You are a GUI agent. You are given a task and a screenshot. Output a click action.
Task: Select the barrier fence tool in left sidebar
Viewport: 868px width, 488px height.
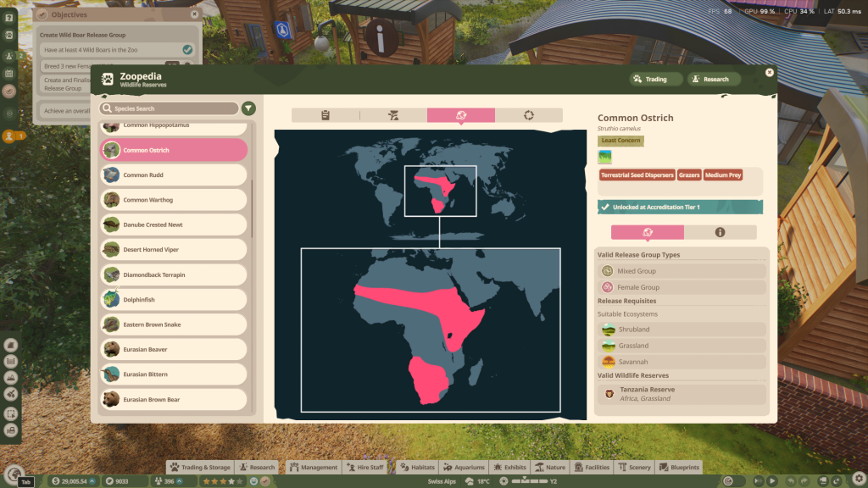[x=10, y=361]
